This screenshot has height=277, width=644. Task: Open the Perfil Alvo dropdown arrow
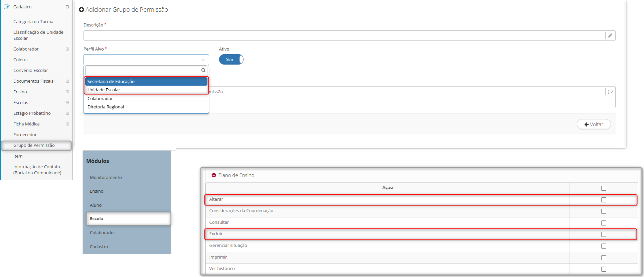tap(203, 60)
